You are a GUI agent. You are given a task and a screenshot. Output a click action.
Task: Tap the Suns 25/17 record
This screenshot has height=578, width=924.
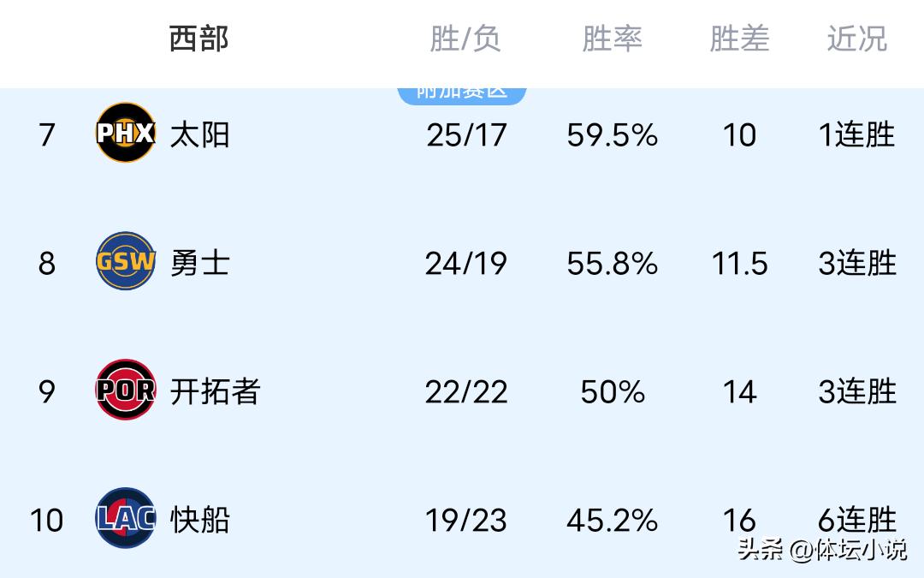466,134
